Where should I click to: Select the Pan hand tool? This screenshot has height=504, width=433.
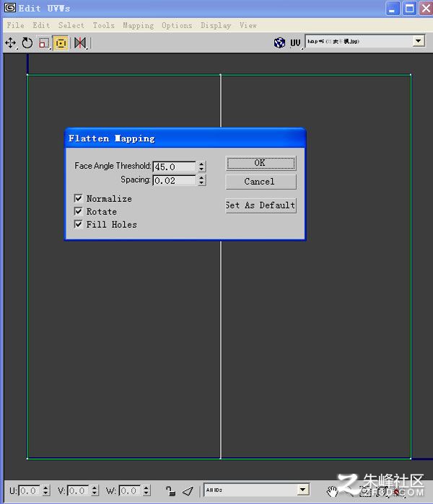(x=332, y=491)
